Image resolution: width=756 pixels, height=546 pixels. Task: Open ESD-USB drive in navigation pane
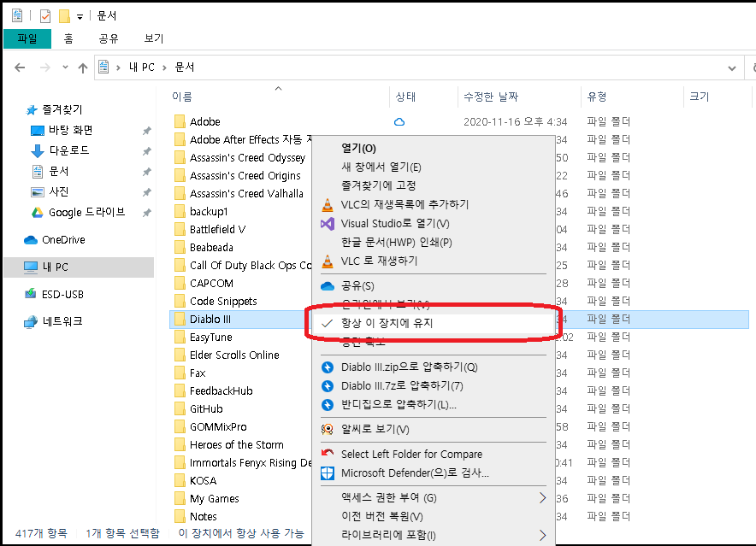click(62, 295)
